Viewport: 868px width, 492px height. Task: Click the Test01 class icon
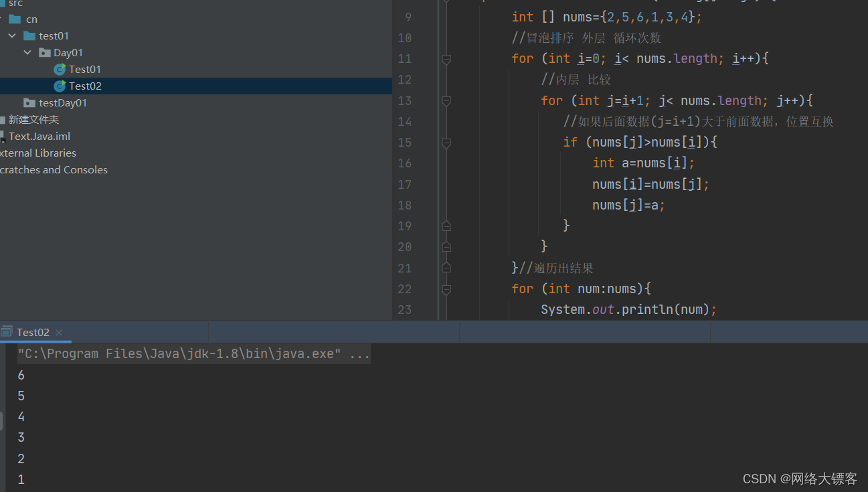(x=60, y=69)
